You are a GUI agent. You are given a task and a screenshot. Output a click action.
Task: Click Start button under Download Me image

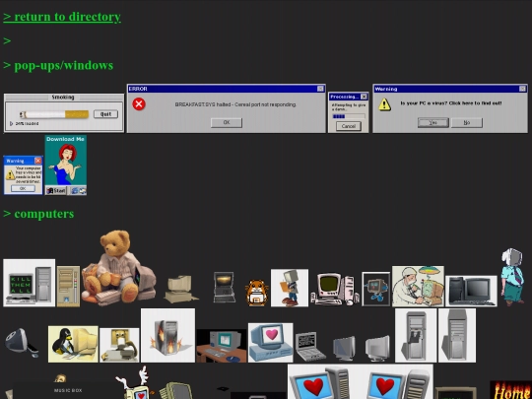pos(56,191)
